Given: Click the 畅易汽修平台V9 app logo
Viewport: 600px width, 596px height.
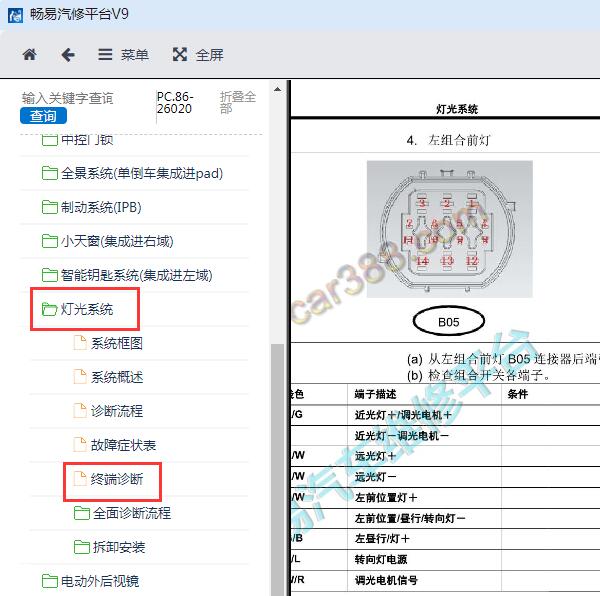Looking at the screenshot, I should click(x=15, y=15).
